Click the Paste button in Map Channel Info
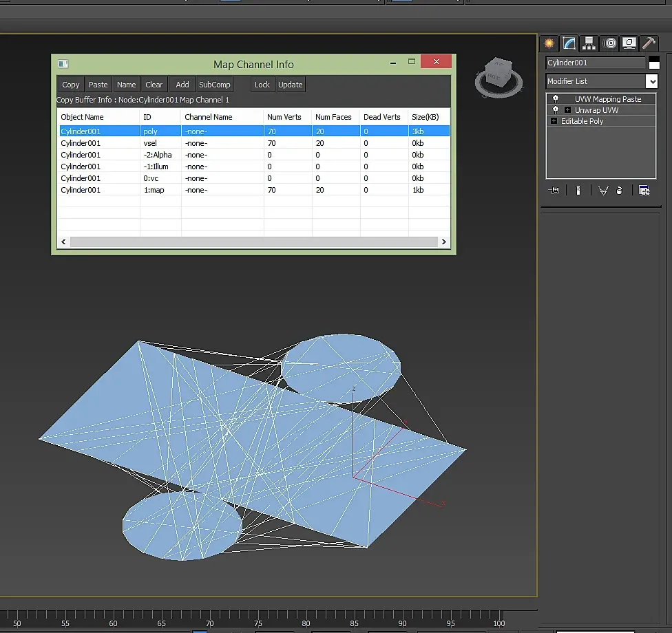672x633 pixels. 98,85
